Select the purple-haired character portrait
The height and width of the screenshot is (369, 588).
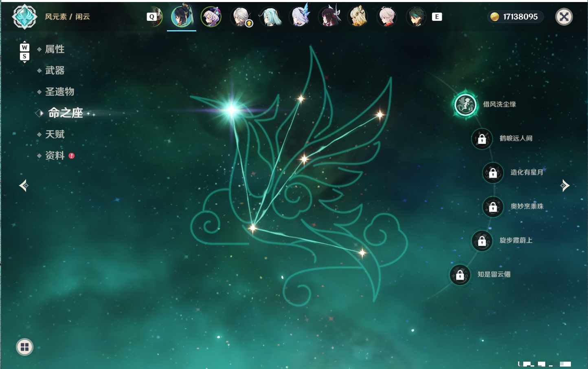pyautogui.click(x=211, y=17)
